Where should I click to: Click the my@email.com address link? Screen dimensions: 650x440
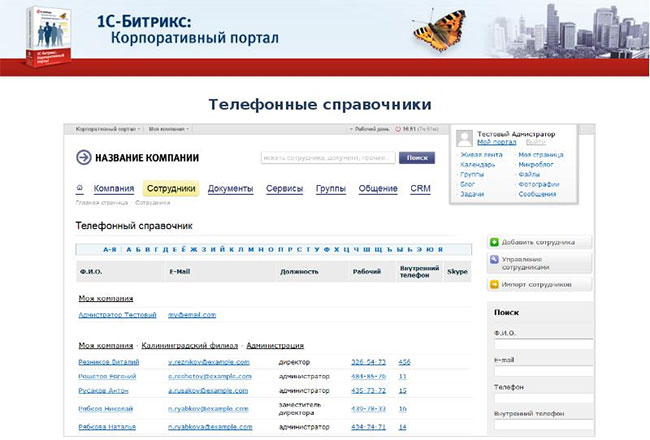coord(192,315)
